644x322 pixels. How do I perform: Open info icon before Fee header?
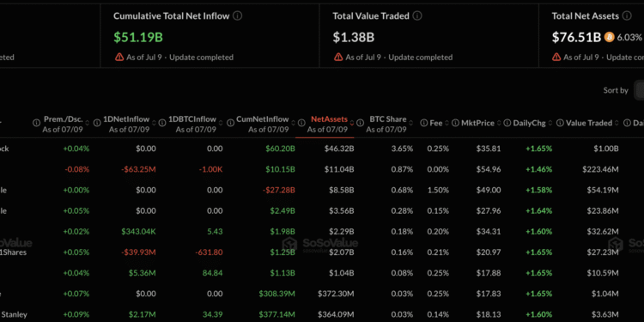423,123
